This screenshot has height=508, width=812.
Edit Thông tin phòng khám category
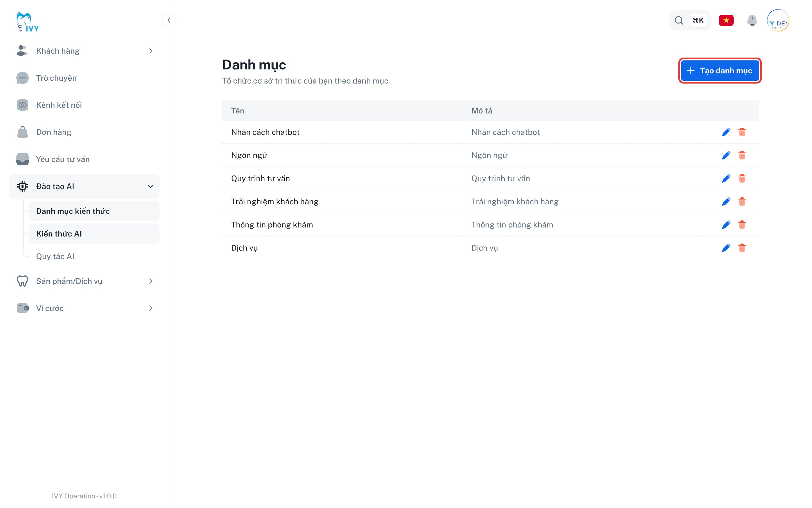click(726, 225)
